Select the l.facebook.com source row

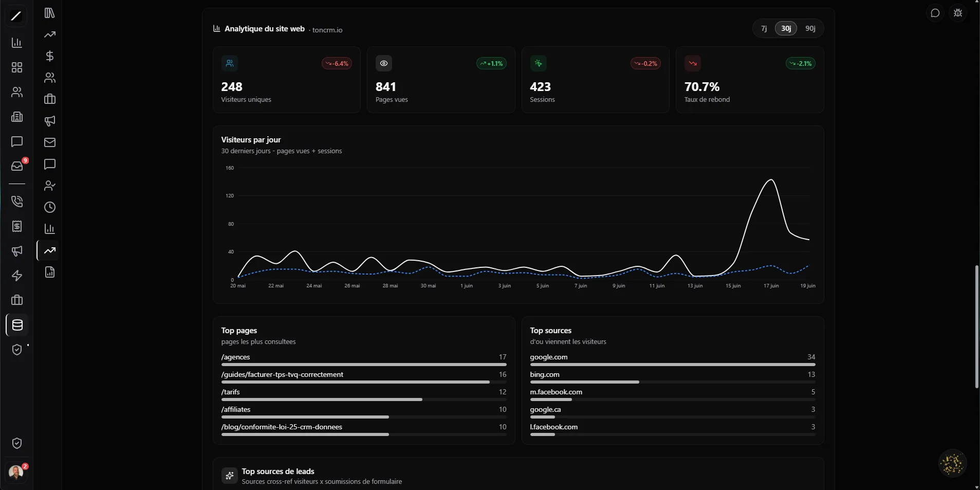tap(673, 429)
